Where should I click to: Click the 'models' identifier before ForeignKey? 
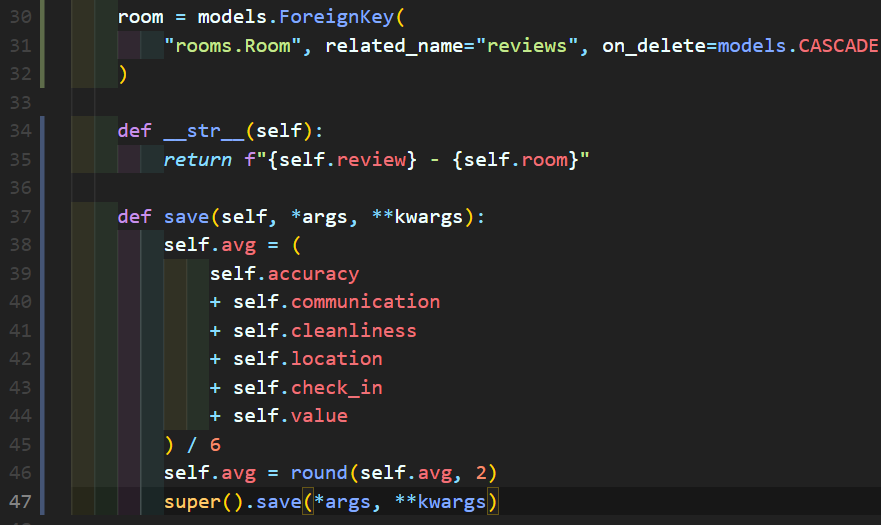click(232, 17)
